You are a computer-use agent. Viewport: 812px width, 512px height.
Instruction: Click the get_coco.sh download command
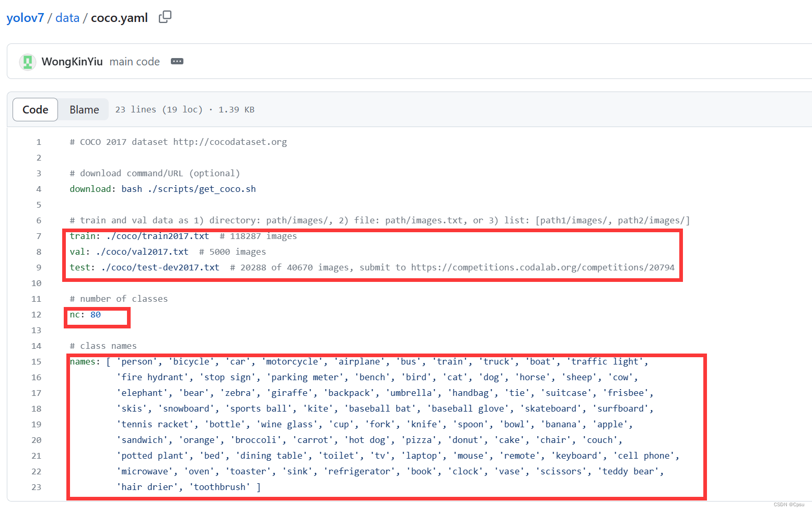pos(202,189)
